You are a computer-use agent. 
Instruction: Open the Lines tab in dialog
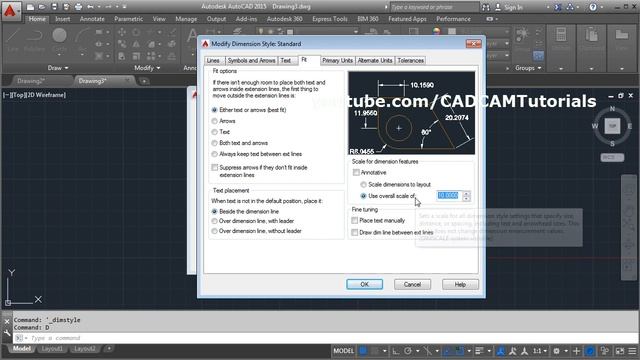pyautogui.click(x=213, y=60)
